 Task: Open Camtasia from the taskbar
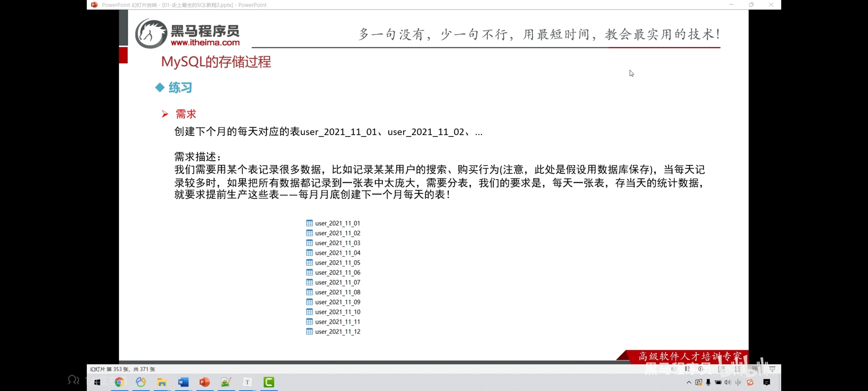(x=268, y=382)
